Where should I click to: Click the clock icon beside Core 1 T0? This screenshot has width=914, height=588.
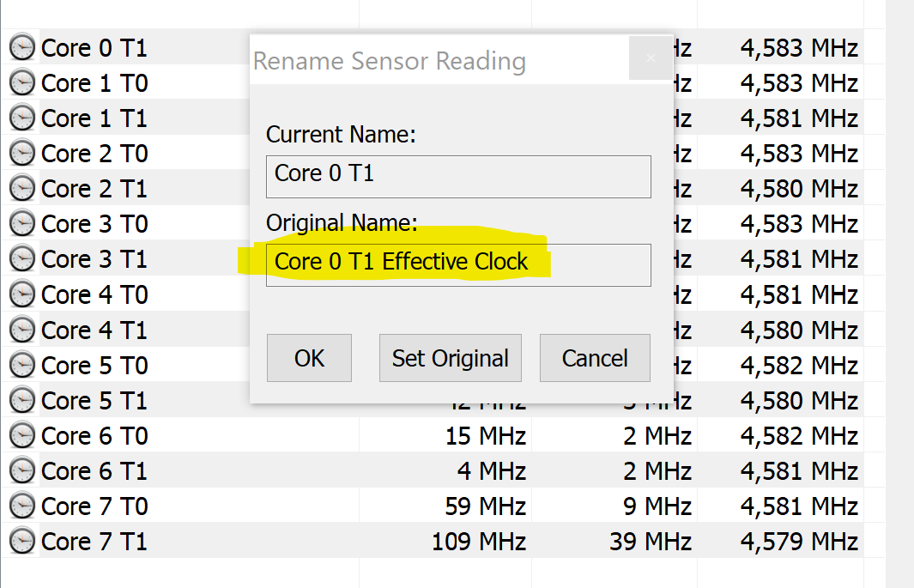click(x=21, y=83)
